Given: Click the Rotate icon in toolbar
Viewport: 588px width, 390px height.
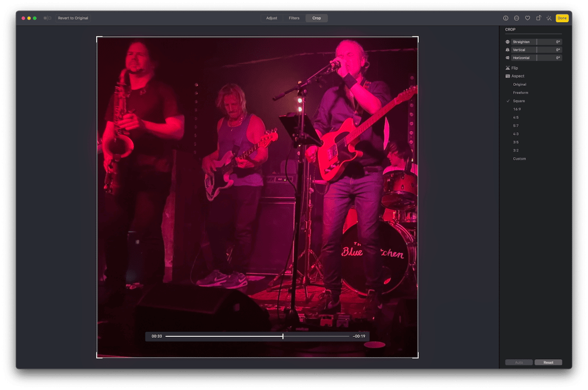Looking at the screenshot, I should point(538,18).
